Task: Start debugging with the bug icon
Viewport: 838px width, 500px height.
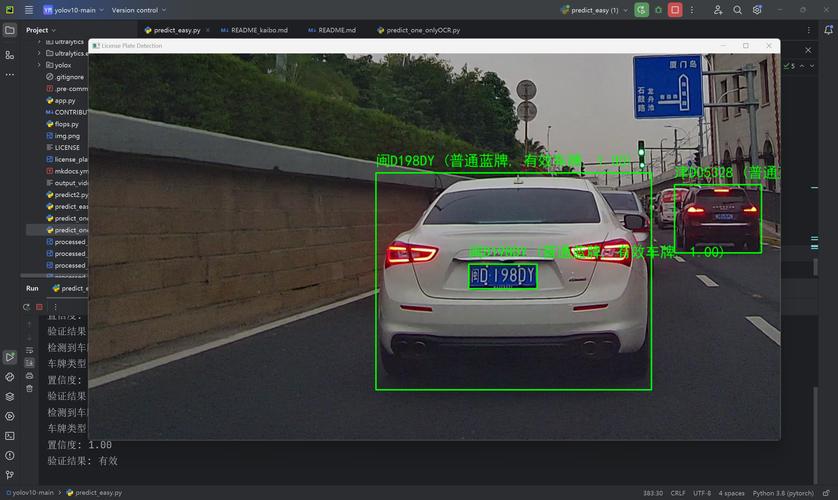Action: [x=658, y=10]
